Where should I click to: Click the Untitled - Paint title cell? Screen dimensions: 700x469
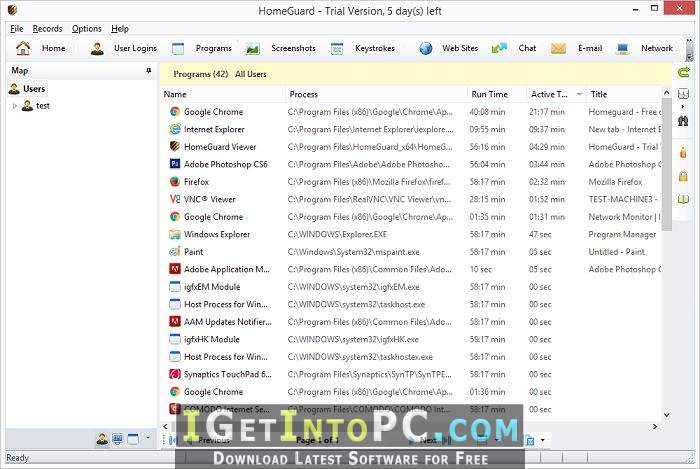coord(616,252)
